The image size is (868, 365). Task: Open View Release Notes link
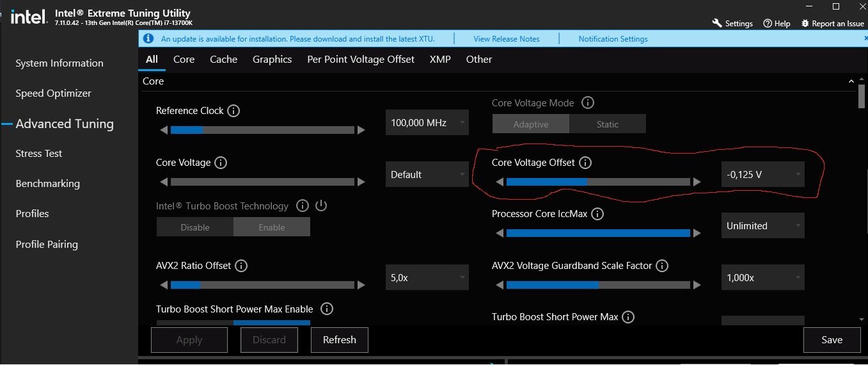[x=507, y=39]
